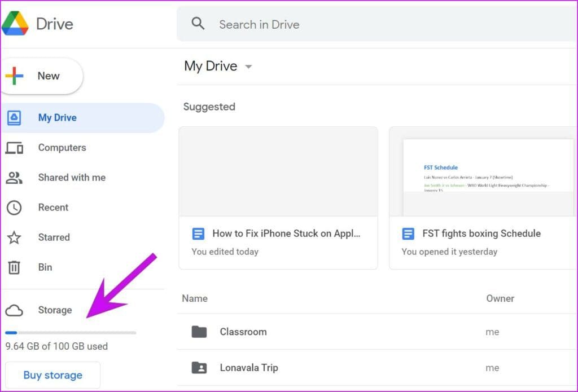Viewport: 578px width, 392px height.
Task: Click owner 'me' in Classroom row
Action: 492,332
